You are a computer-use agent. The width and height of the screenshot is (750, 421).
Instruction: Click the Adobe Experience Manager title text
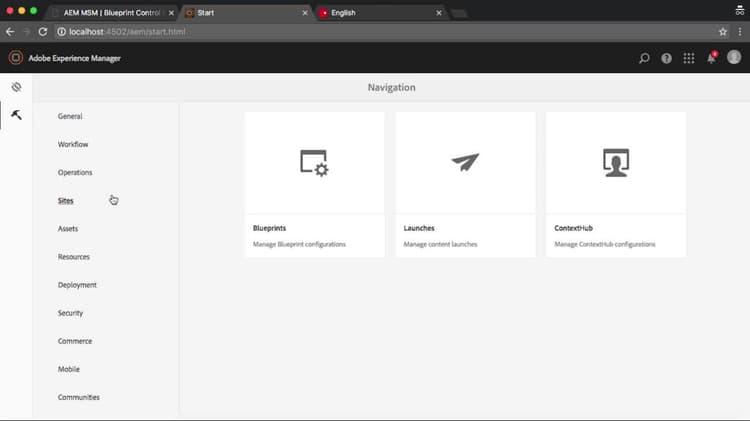(75, 58)
